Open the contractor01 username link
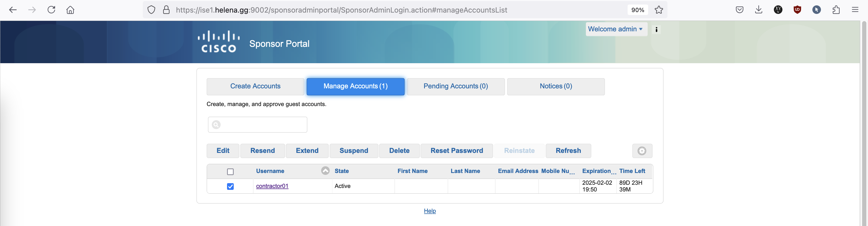This screenshot has height=226, width=868. [272, 186]
